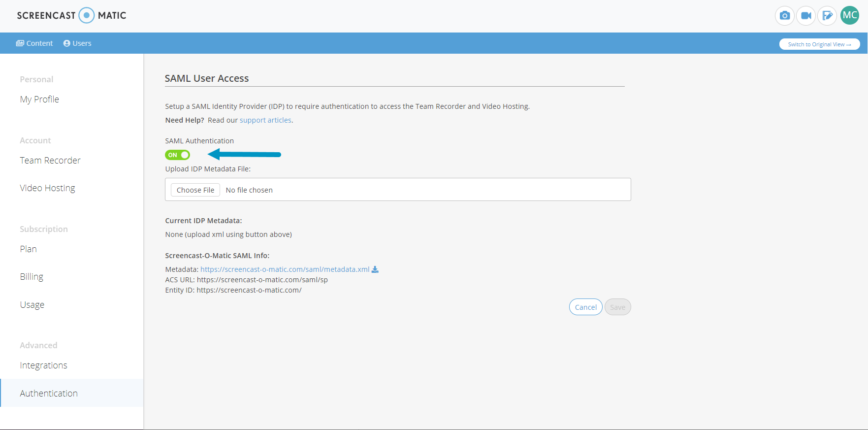
Task: Open the Billing page
Action: click(32, 277)
